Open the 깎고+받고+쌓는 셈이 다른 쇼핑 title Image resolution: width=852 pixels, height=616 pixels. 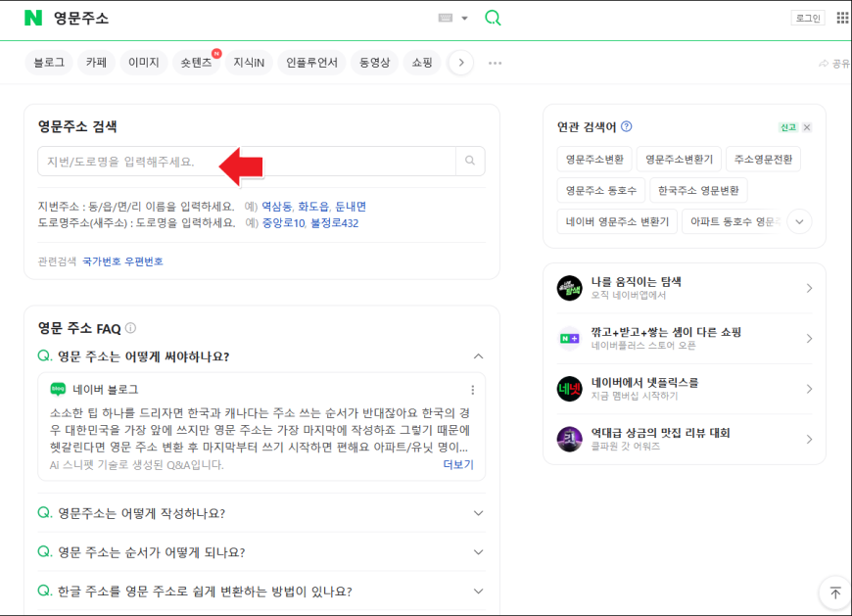666,332
